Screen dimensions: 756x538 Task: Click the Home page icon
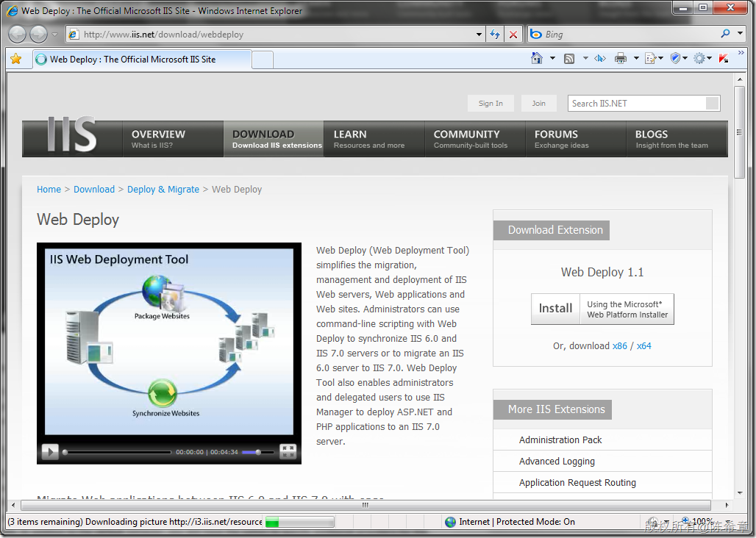[537, 58]
